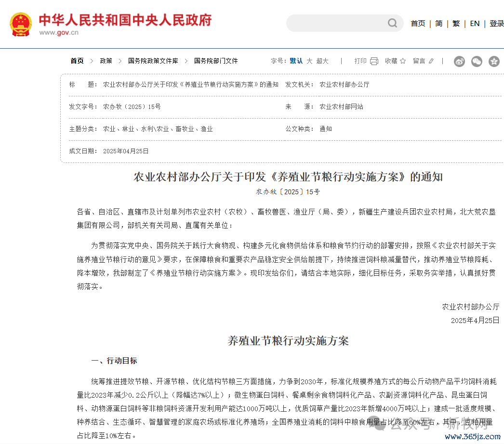Click the pencil icon next to 留言
The image size is (504, 444).
pos(431,61)
